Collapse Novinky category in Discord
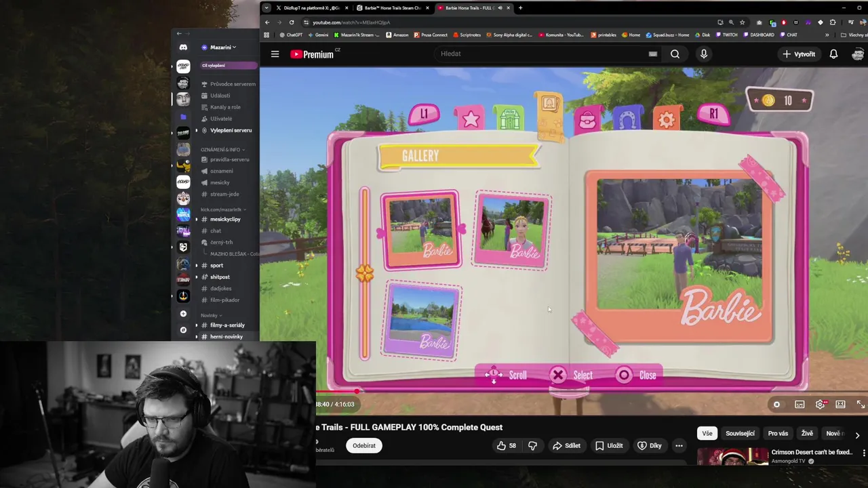 211,315
